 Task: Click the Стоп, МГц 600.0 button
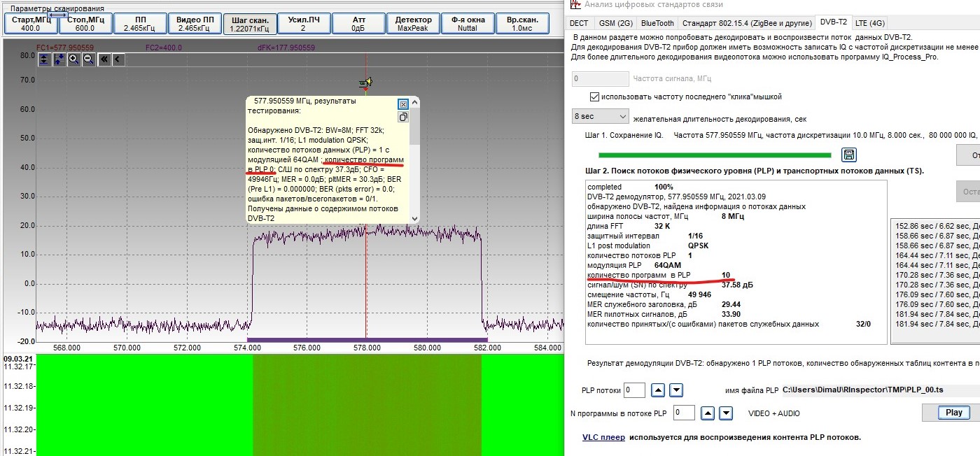pos(85,24)
